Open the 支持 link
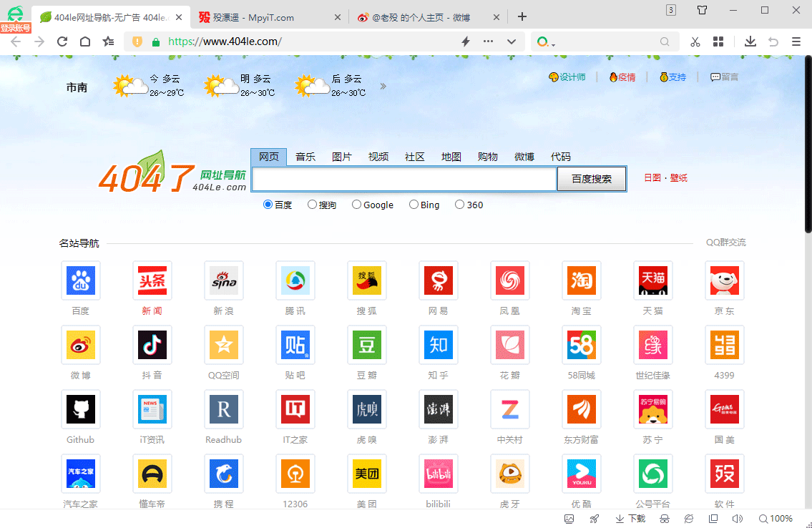This screenshot has width=812, height=528. (672, 77)
